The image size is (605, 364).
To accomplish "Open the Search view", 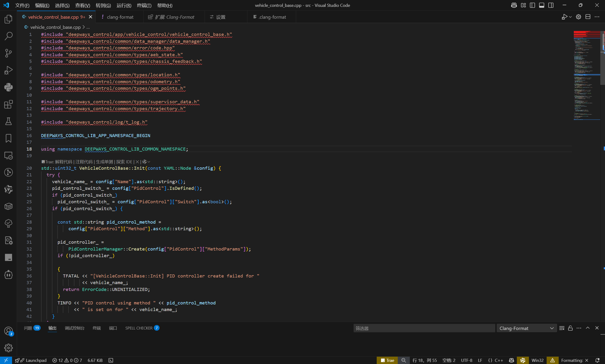I will tap(8, 36).
